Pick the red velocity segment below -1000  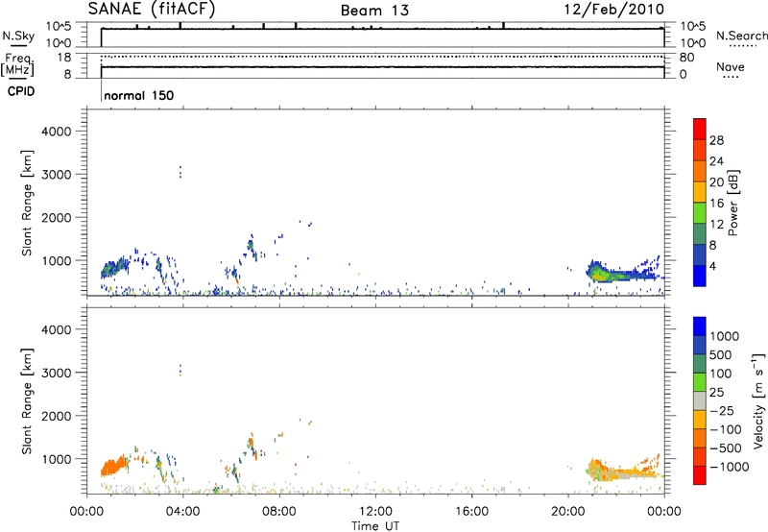(700, 475)
